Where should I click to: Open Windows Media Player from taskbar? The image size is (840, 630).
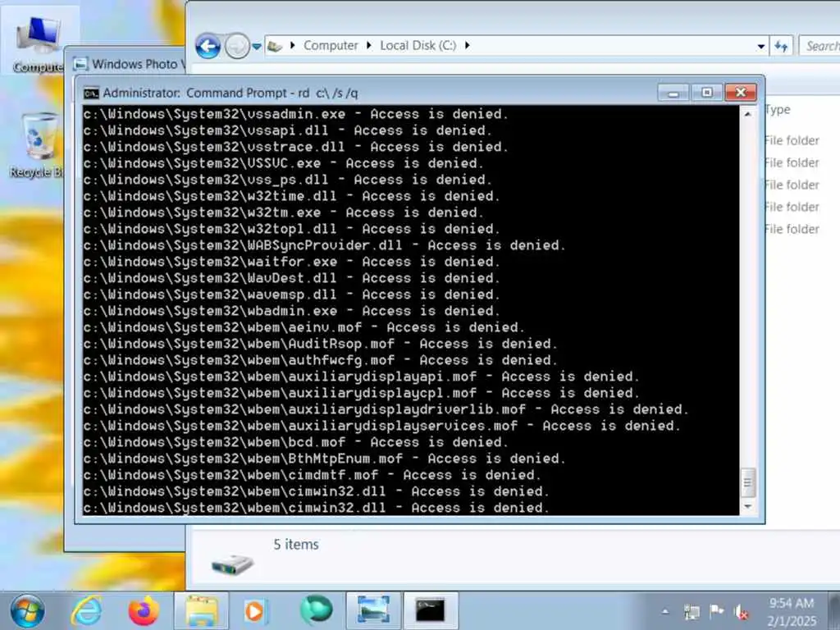(256, 610)
